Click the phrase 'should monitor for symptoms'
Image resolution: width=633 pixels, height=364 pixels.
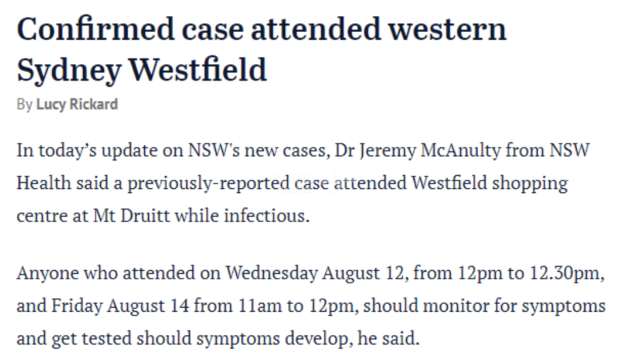485,306
